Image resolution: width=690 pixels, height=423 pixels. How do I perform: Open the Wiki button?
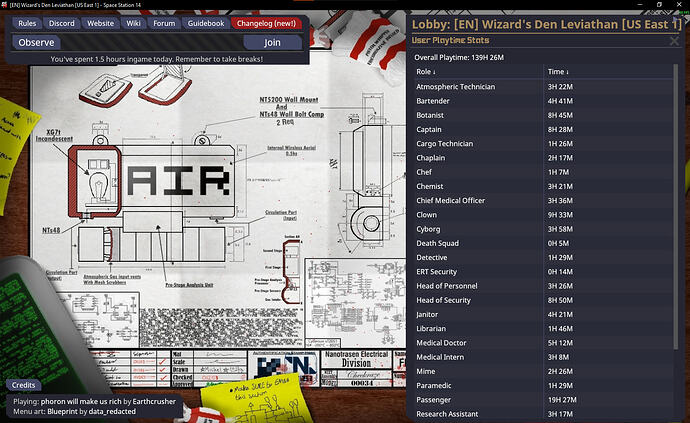(133, 23)
